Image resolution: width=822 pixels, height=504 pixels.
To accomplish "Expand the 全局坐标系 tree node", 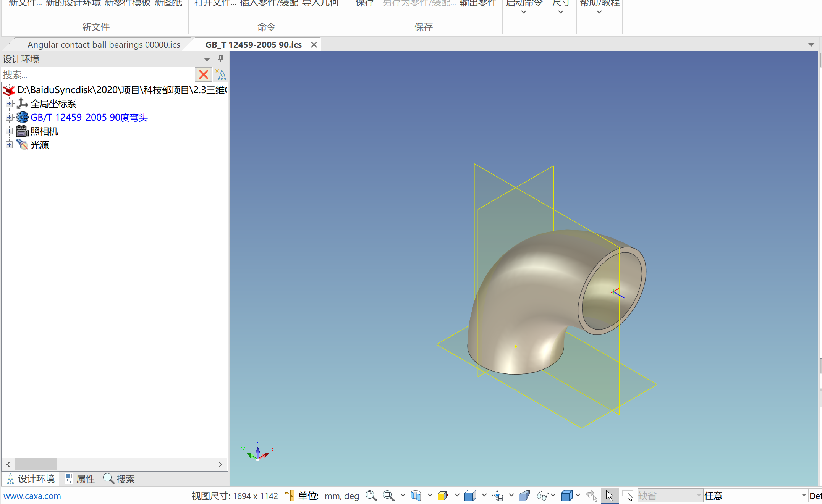I will (9, 103).
